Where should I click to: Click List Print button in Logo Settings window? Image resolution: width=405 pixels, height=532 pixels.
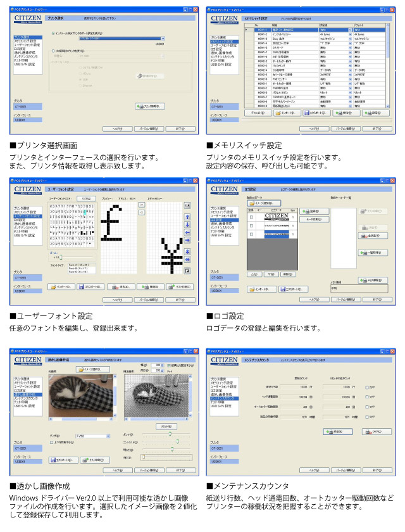click(373, 253)
